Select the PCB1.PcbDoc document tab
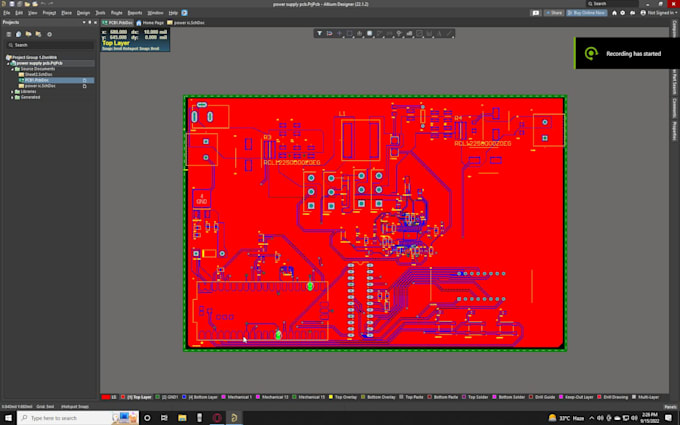 click(x=118, y=23)
